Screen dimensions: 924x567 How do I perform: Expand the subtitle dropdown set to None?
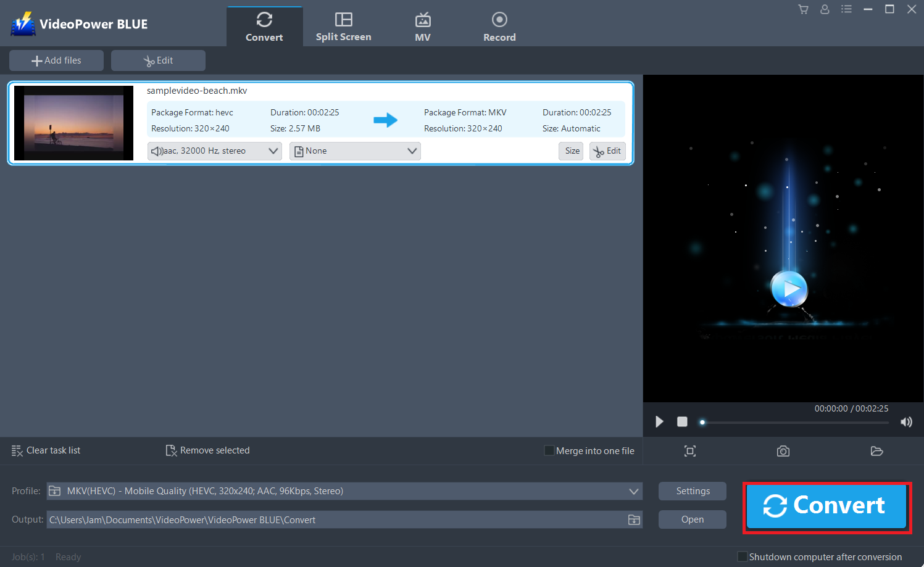point(354,151)
